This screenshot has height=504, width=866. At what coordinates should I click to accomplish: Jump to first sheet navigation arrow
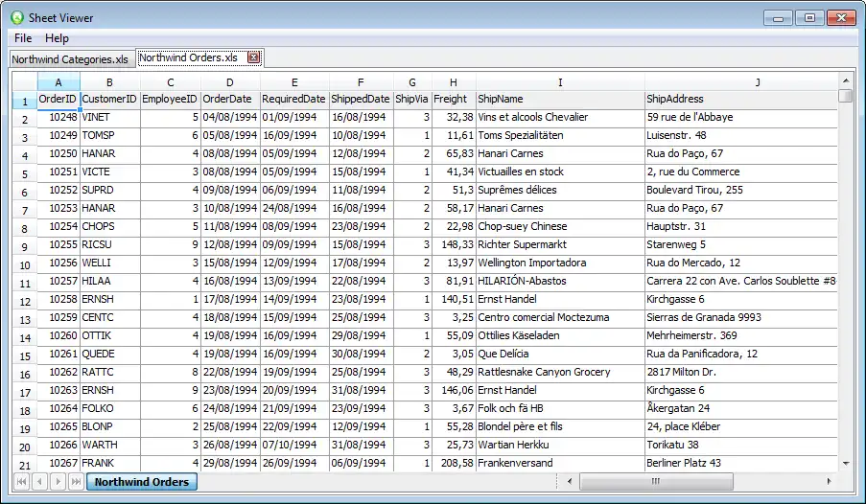(x=21, y=482)
